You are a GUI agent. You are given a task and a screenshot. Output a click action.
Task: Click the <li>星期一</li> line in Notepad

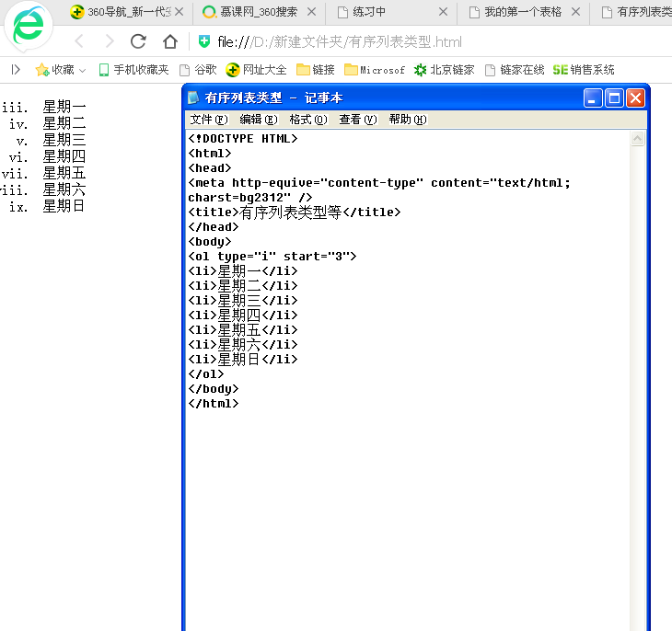tap(243, 271)
